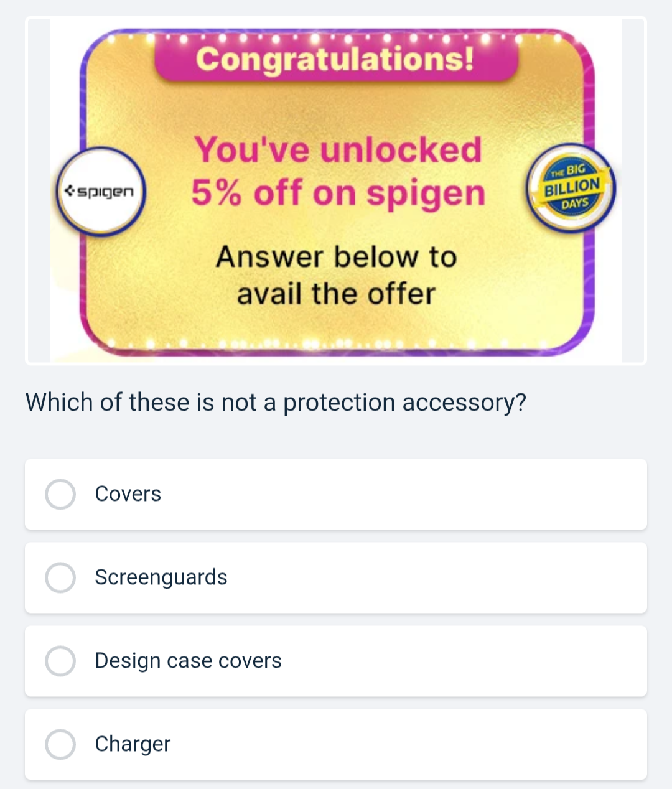The image size is (672, 789).
Task: Mark the Charger radio button
Action: (x=60, y=744)
